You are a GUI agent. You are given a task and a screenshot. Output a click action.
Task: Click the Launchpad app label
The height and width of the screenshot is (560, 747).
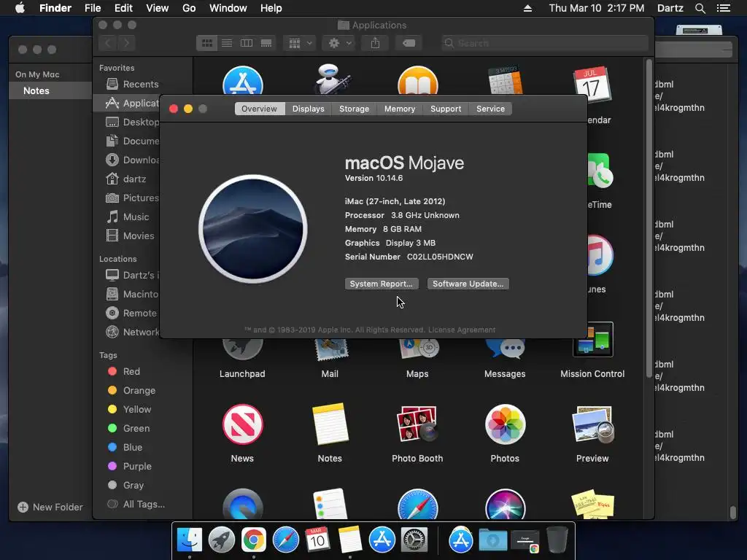pyautogui.click(x=242, y=374)
